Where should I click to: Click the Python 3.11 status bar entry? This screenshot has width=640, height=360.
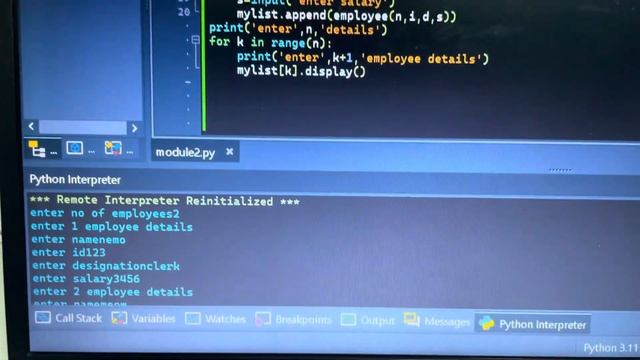(611, 348)
